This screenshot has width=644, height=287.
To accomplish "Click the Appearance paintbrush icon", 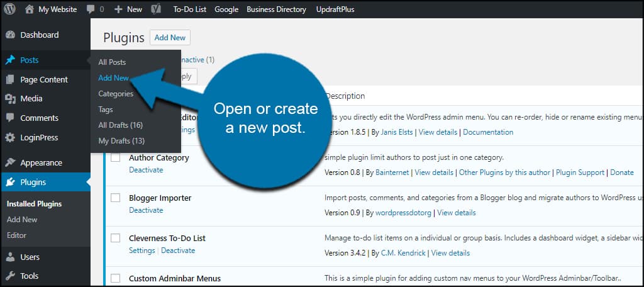I will coord(10,163).
